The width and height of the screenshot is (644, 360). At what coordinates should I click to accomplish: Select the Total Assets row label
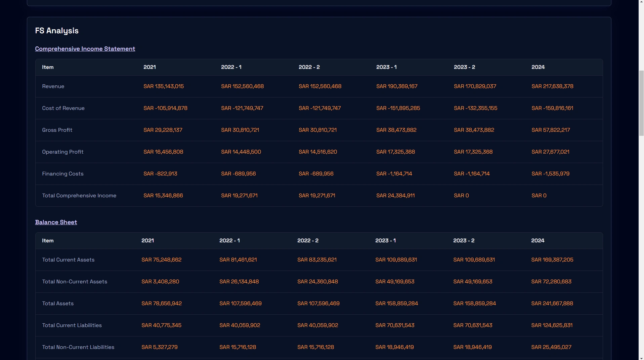(58, 304)
